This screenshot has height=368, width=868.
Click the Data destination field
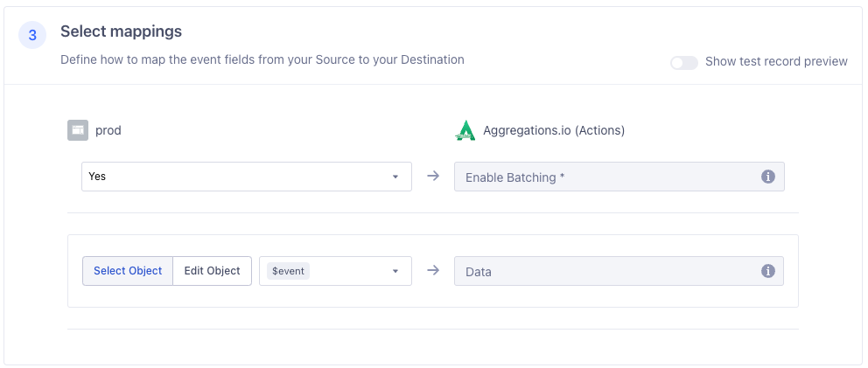coord(604,271)
